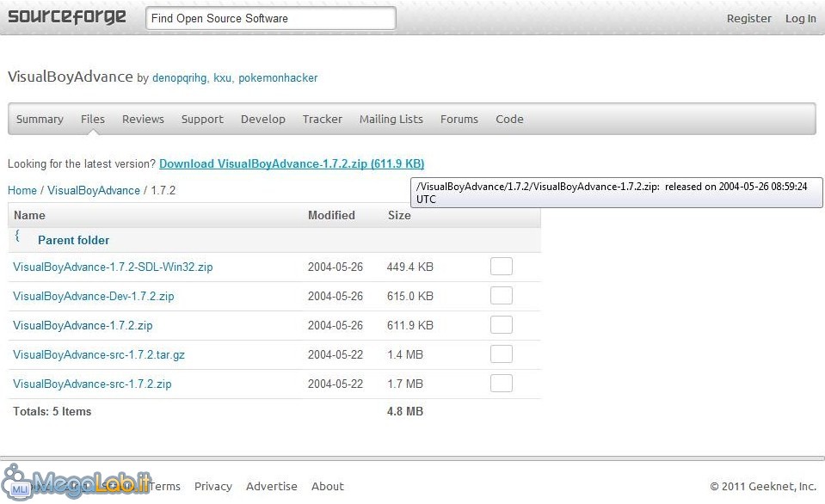This screenshot has width=825, height=504.
Task: Click the 4.8 MB total size
Action: [x=405, y=411]
